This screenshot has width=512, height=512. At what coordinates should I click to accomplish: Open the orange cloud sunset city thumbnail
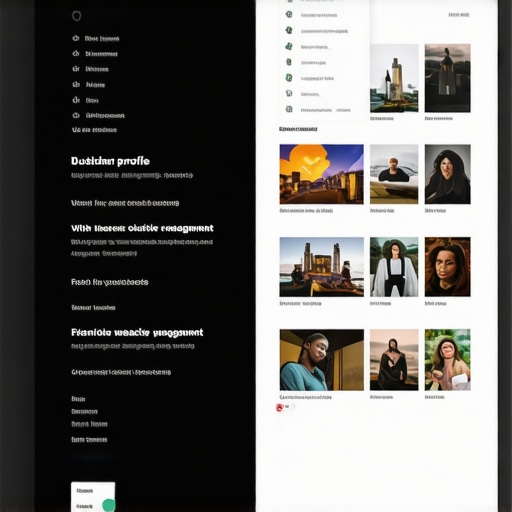321,174
